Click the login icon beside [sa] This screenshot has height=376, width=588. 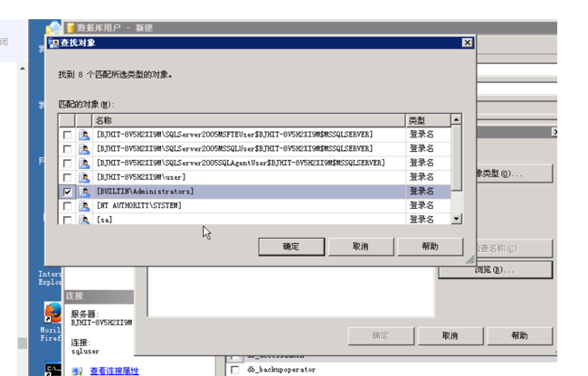pyautogui.click(x=84, y=220)
